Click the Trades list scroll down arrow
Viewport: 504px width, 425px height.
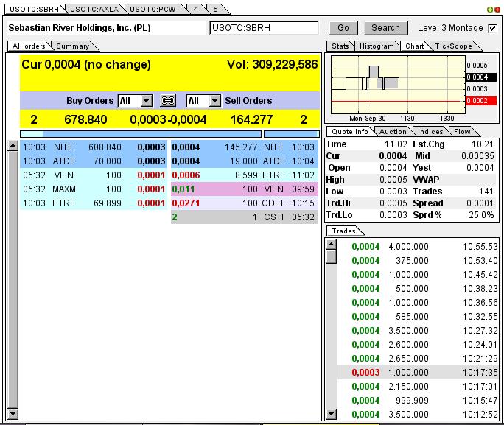tap(331, 414)
